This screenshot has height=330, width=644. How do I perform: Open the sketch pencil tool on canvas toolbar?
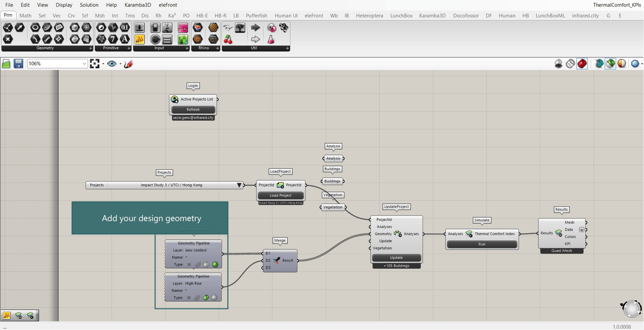(128, 64)
